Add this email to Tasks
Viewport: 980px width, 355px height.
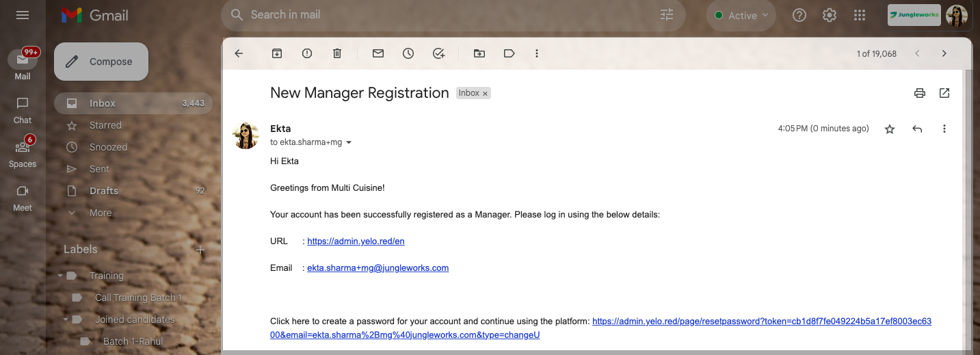click(439, 53)
